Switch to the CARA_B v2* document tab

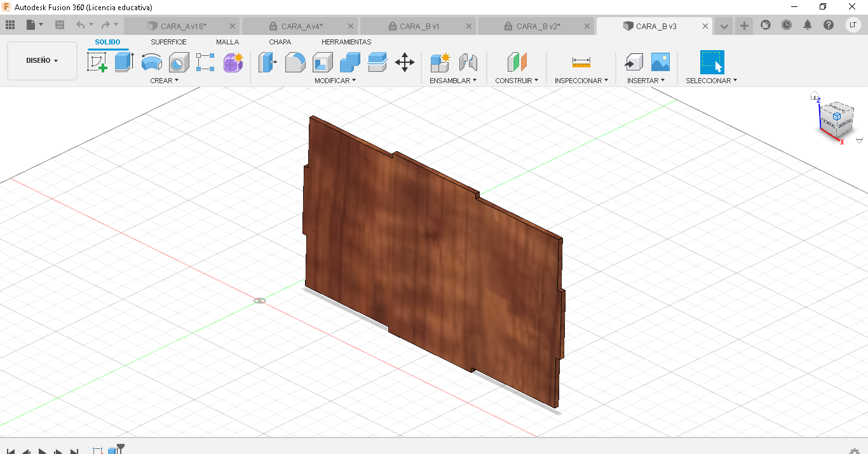pyautogui.click(x=537, y=26)
